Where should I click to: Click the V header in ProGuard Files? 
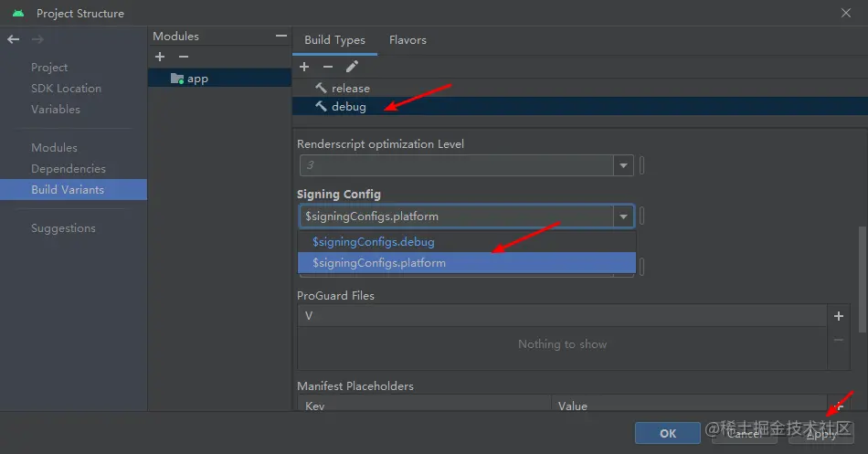coord(563,315)
